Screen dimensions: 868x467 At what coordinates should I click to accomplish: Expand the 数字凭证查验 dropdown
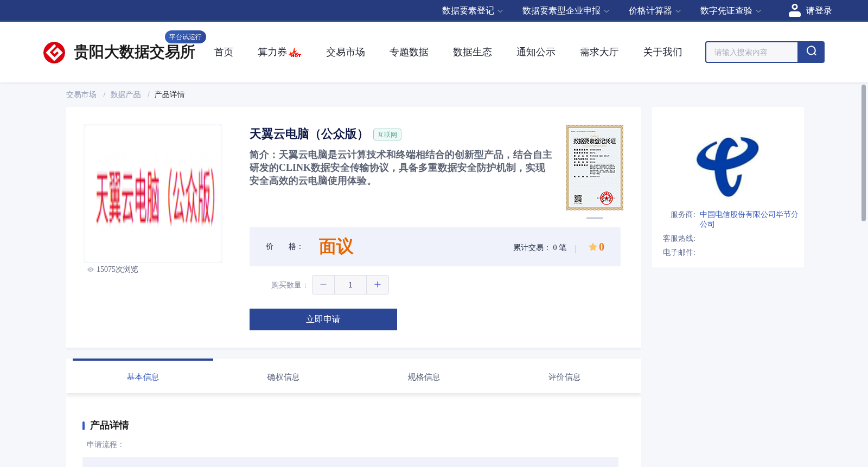pyautogui.click(x=731, y=11)
